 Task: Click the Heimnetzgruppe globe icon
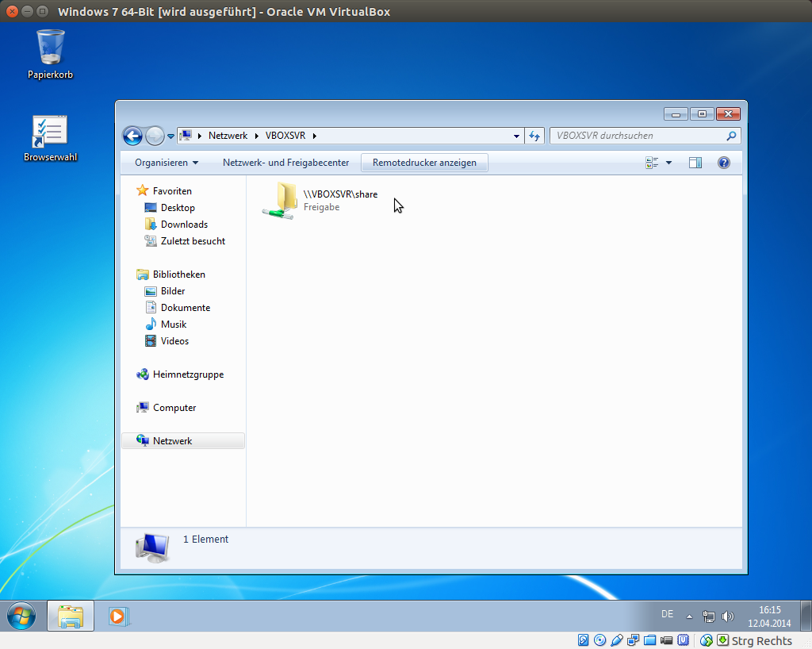coord(143,374)
